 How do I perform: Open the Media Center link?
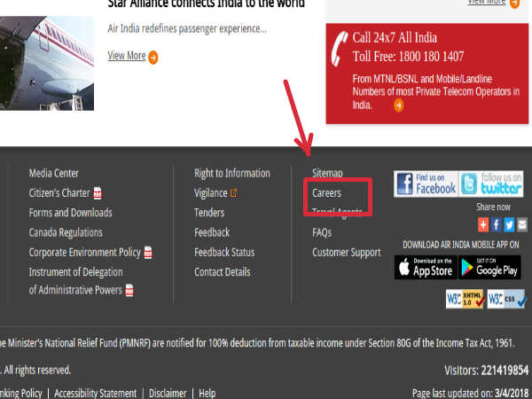pos(53,174)
